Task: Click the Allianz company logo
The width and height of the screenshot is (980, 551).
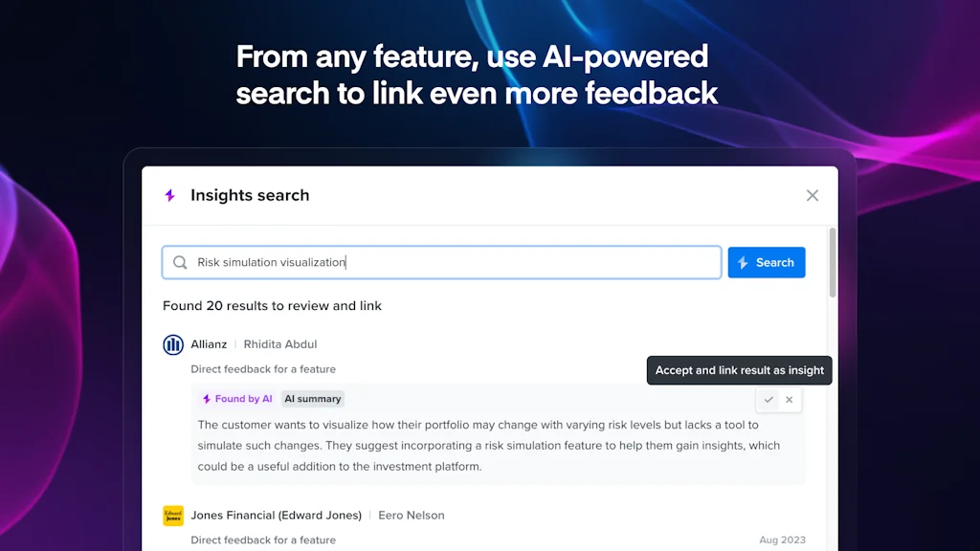Action: click(173, 344)
